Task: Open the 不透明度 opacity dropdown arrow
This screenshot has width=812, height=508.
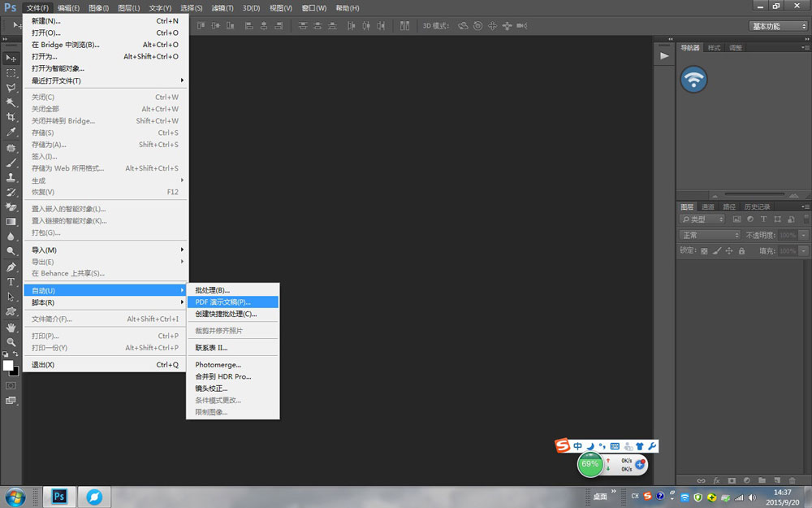Action: tap(804, 236)
